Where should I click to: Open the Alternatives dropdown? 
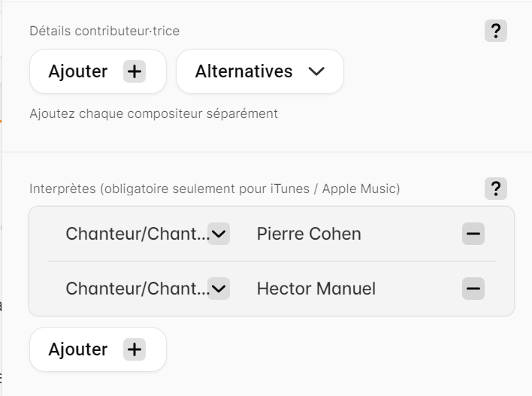coord(260,71)
